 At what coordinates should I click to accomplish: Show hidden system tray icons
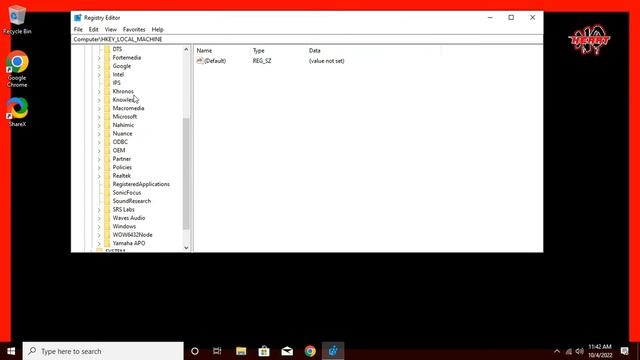pos(557,351)
